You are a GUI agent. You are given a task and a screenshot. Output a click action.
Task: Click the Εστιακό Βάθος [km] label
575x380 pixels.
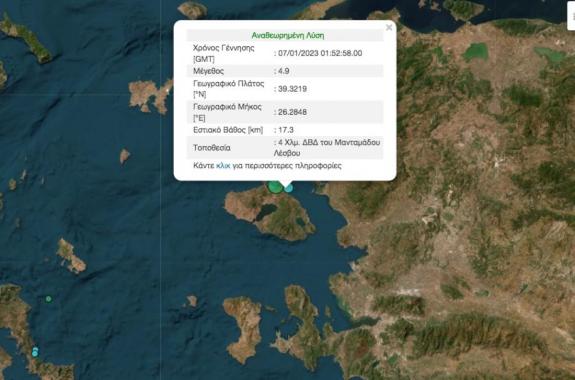click(x=228, y=130)
